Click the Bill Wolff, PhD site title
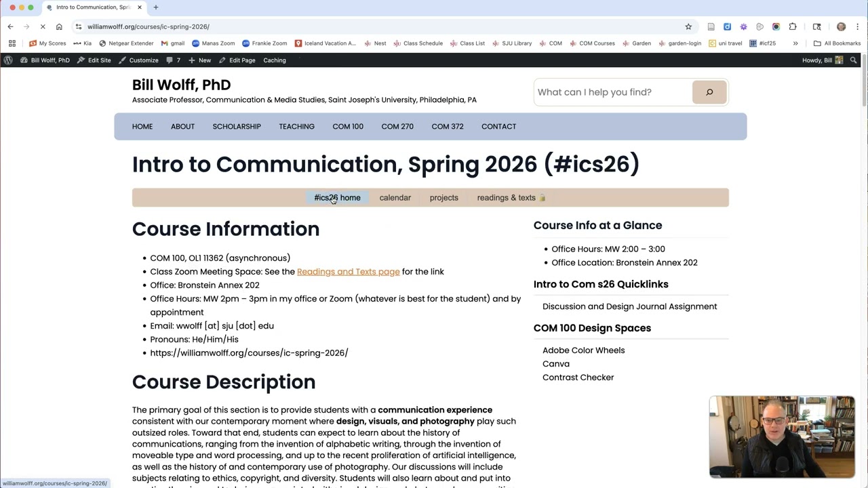868x488 pixels. pos(181,85)
